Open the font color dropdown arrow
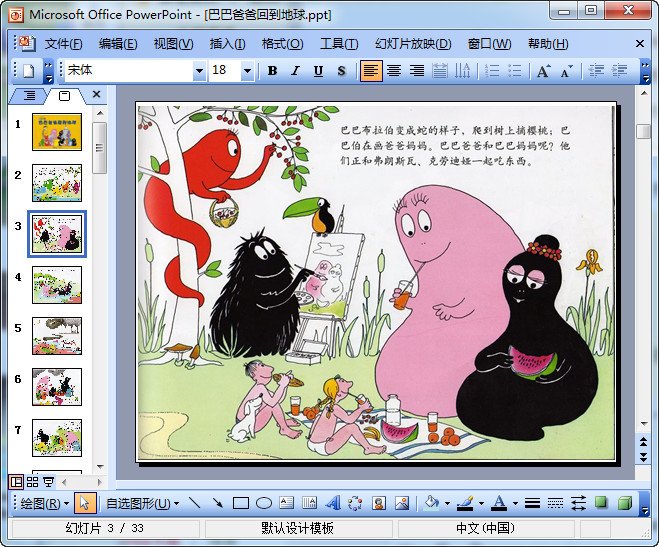The width and height of the screenshot is (659, 547). (515, 503)
